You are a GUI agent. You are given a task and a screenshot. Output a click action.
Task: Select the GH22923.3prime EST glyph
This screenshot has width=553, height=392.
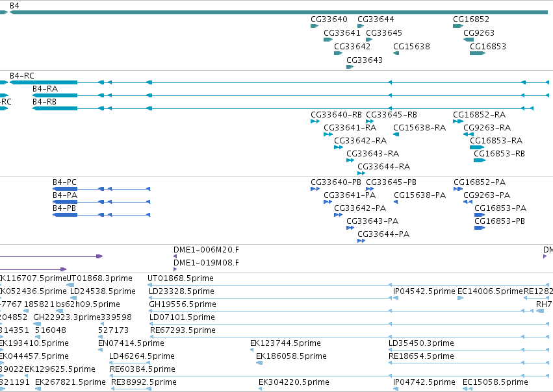coord(37,325)
